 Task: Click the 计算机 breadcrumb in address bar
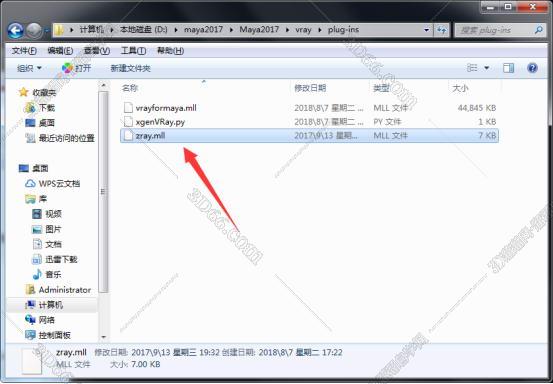(x=91, y=30)
